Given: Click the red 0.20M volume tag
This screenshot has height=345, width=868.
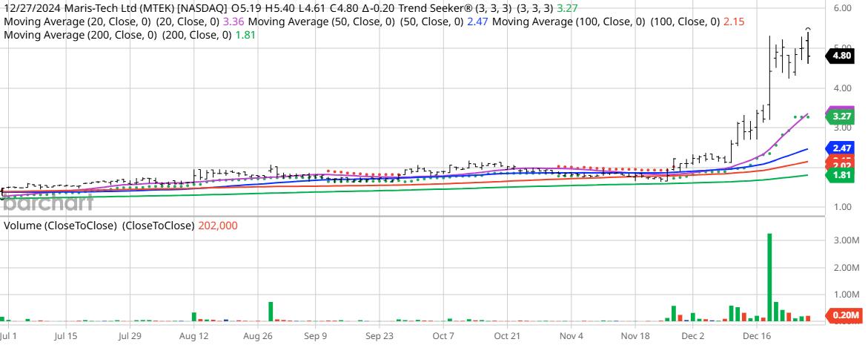Looking at the screenshot, I should 843,315.
